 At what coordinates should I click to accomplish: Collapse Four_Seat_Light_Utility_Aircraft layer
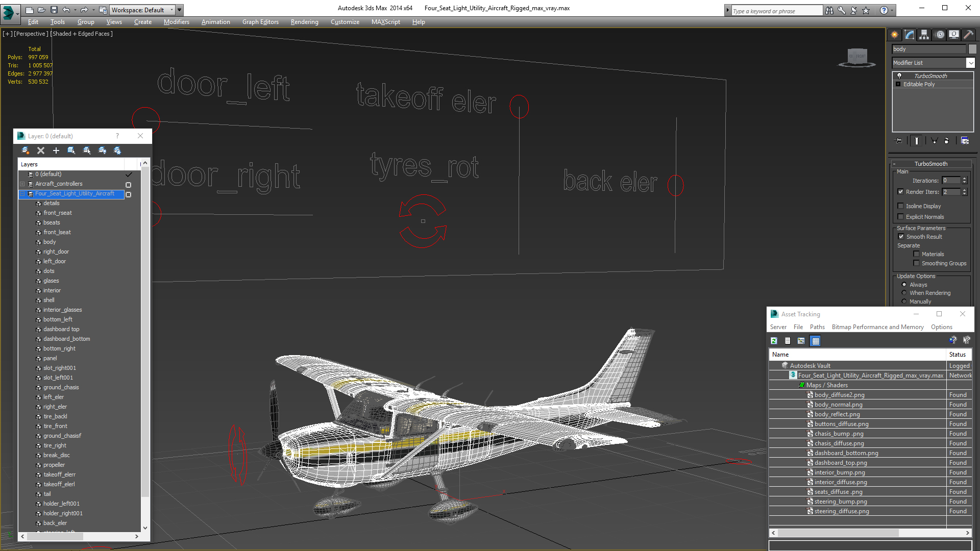(22, 194)
